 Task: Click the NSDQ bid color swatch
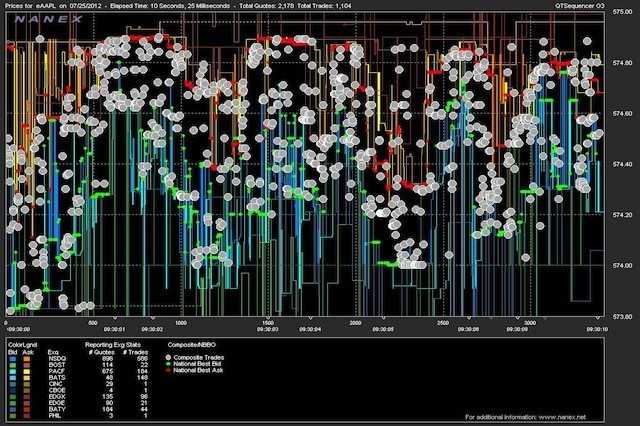click(x=13, y=359)
